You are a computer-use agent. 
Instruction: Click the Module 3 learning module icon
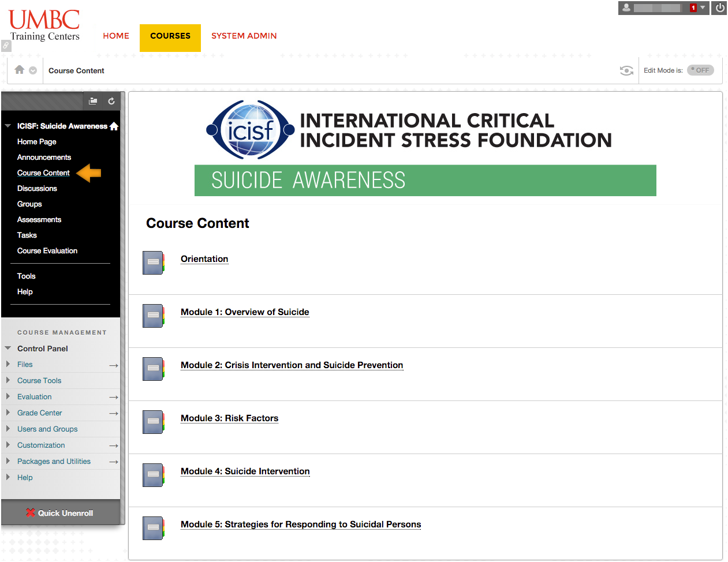[154, 422]
